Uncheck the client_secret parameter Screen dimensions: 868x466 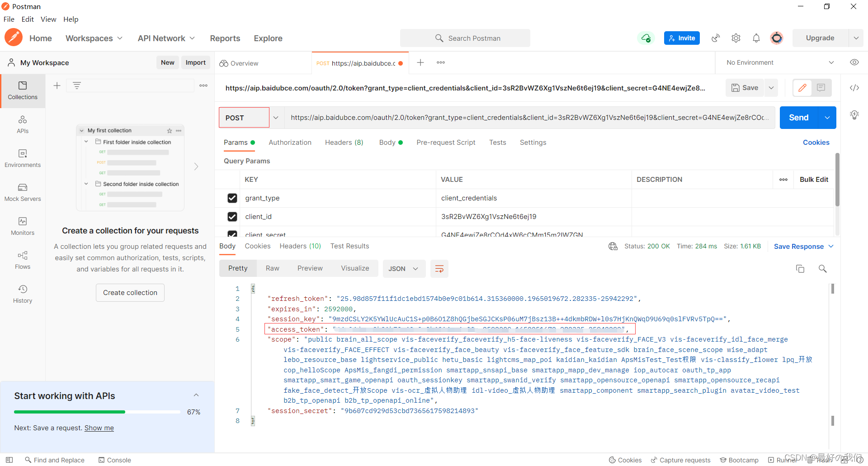point(232,234)
